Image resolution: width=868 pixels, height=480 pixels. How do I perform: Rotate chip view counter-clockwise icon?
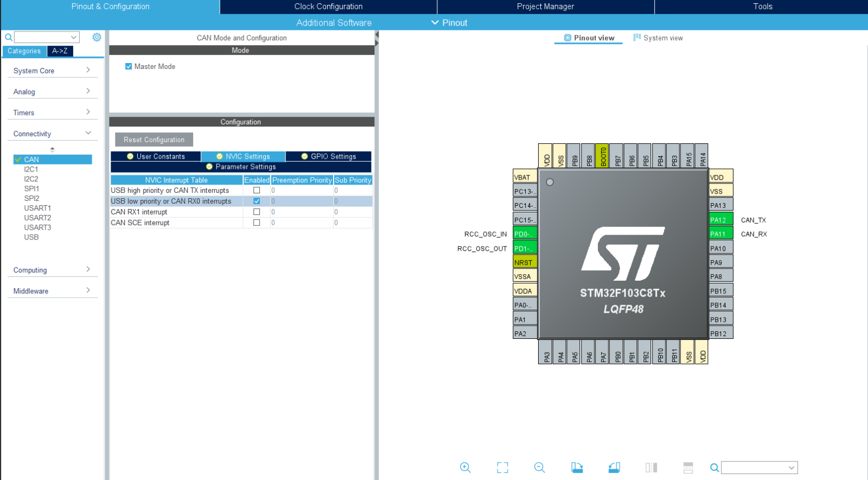(x=614, y=468)
